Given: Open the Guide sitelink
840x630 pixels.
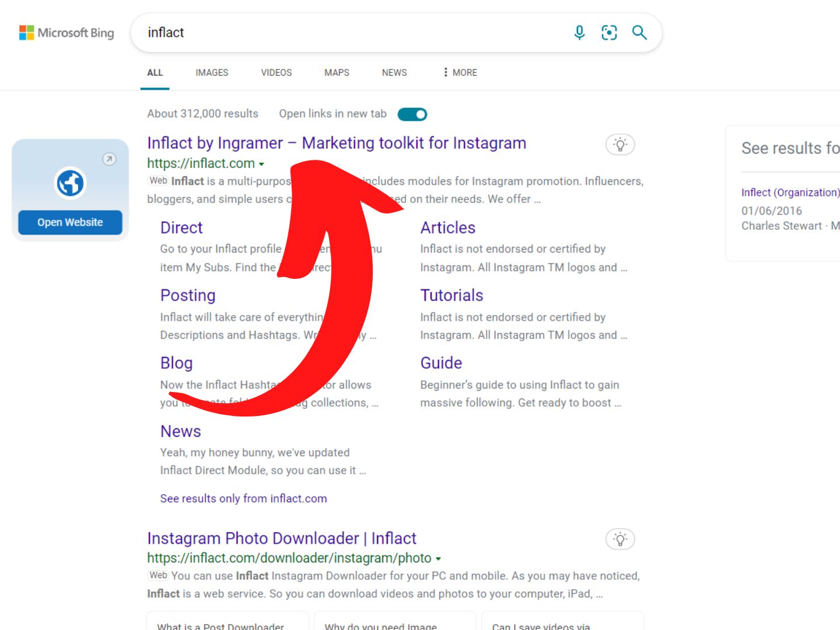Looking at the screenshot, I should 441,363.
